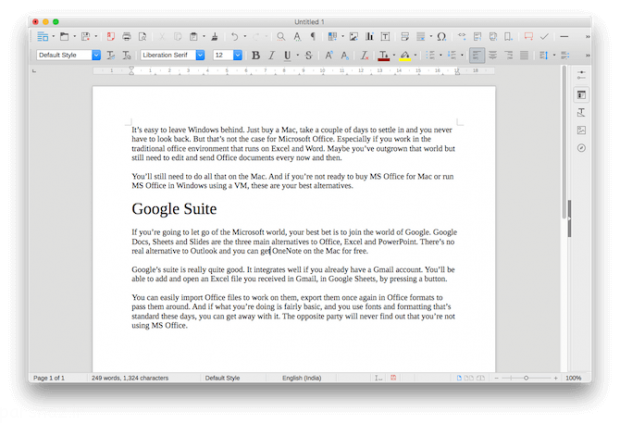This screenshot has width=620, height=423.
Task: Toggle formatting marks pilcrow icon
Action: (313, 37)
